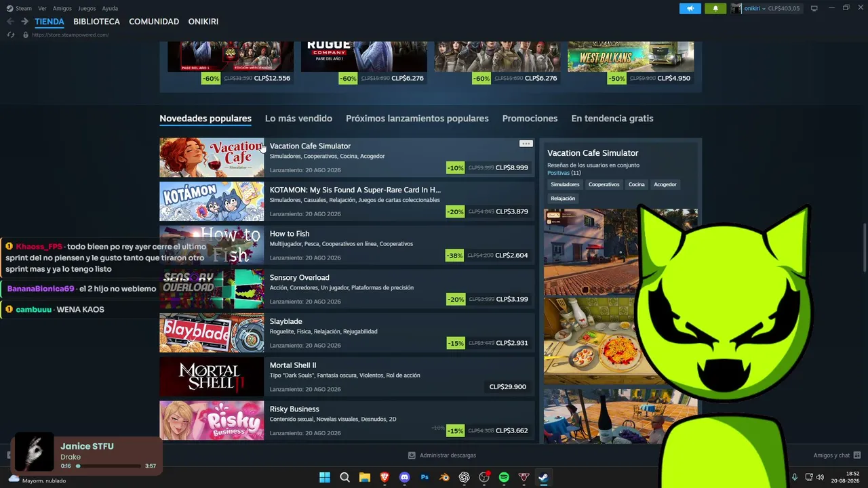Click the Relajación tag in preview panel
This screenshot has height=488, width=868.
(563, 199)
